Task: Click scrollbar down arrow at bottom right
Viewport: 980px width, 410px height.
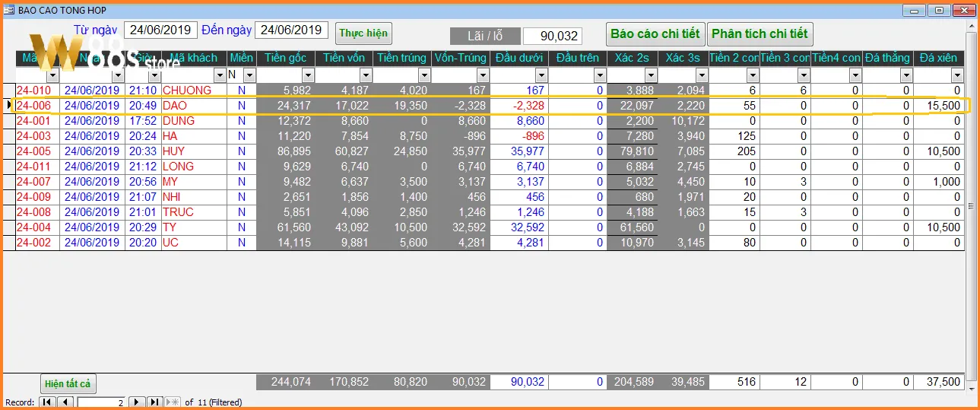Action: [972, 389]
